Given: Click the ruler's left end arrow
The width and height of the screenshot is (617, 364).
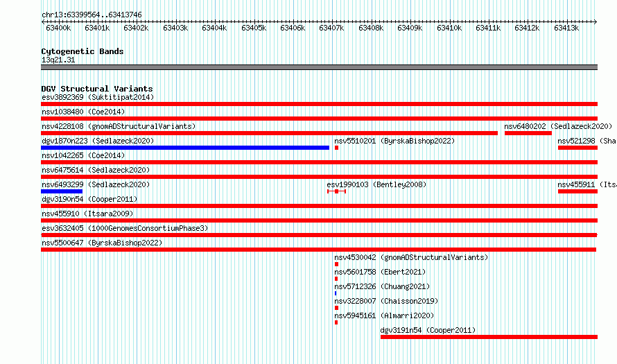Looking at the screenshot, I should point(43,22).
